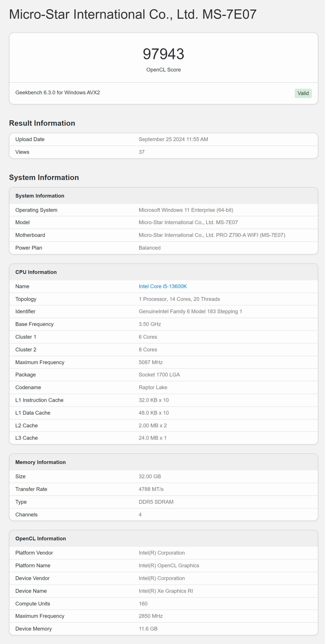Click the Valid badge
Image resolution: width=325 pixels, height=644 pixels.
tap(303, 93)
